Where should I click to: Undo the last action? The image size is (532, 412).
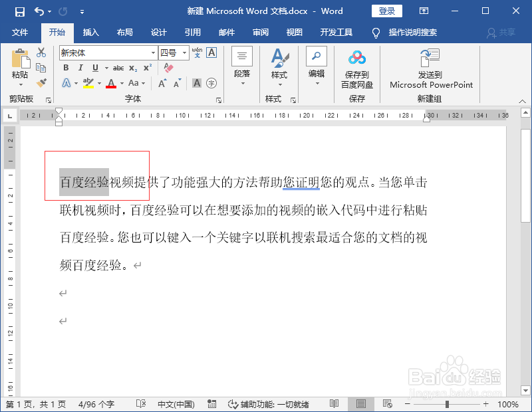tap(39, 11)
